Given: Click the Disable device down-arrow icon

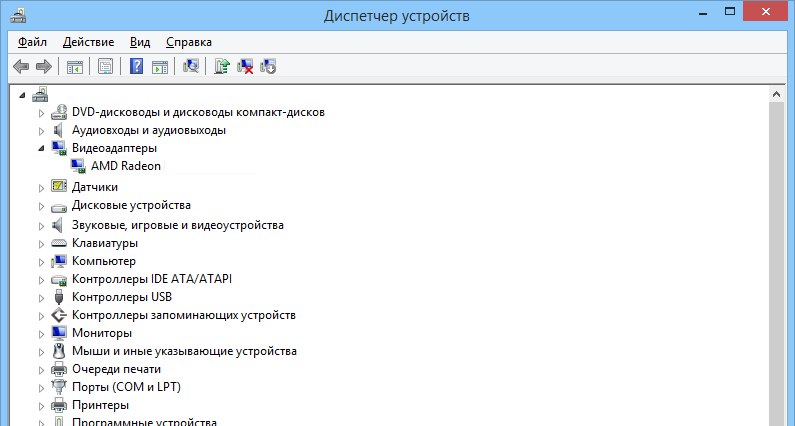Looking at the screenshot, I should [268, 66].
